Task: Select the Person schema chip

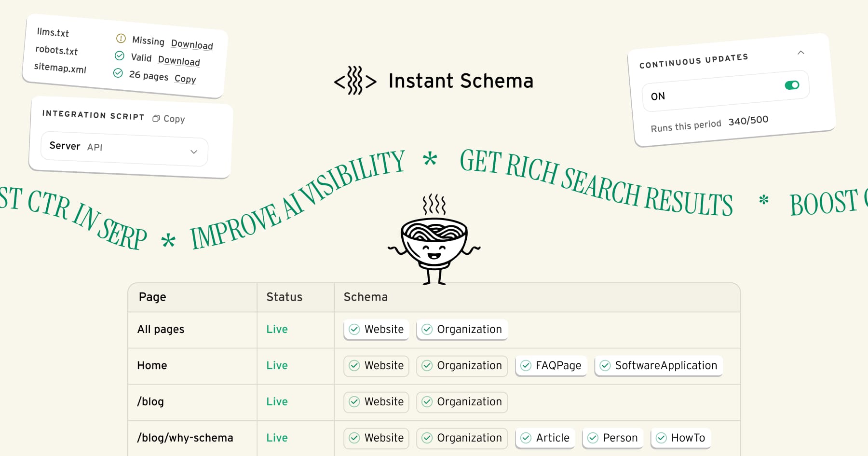Action: click(x=613, y=438)
